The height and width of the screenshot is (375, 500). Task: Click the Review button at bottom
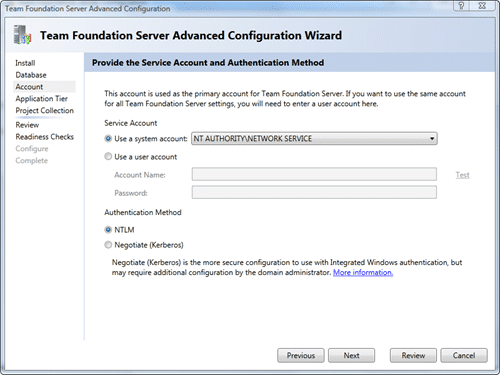tap(413, 356)
